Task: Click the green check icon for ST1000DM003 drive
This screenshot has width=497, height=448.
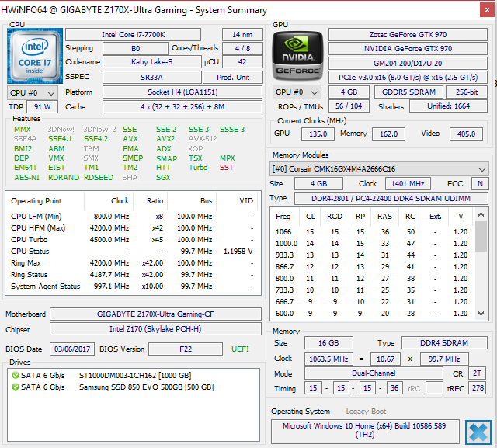Action: click(16, 376)
